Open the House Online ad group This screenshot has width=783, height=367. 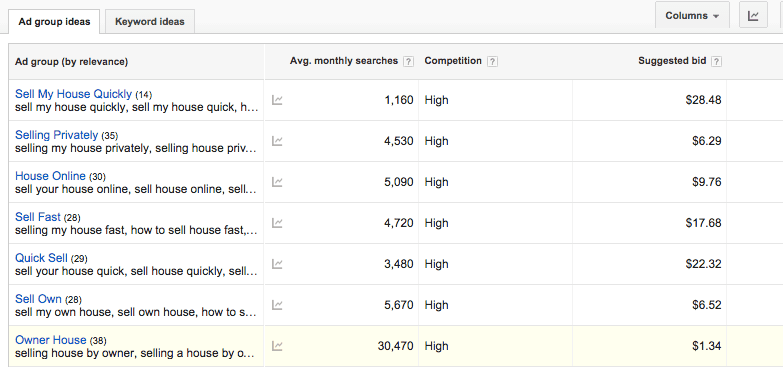(50, 176)
